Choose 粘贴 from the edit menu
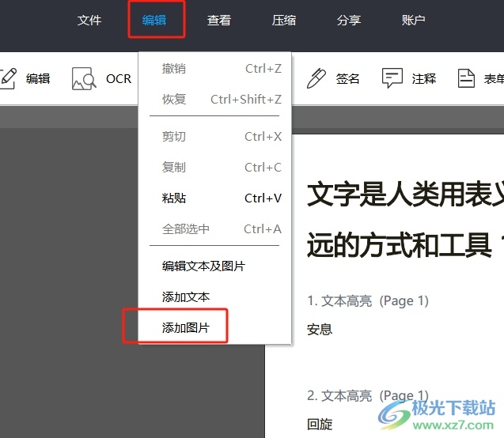The height and width of the screenshot is (438, 504). coord(174,198)
